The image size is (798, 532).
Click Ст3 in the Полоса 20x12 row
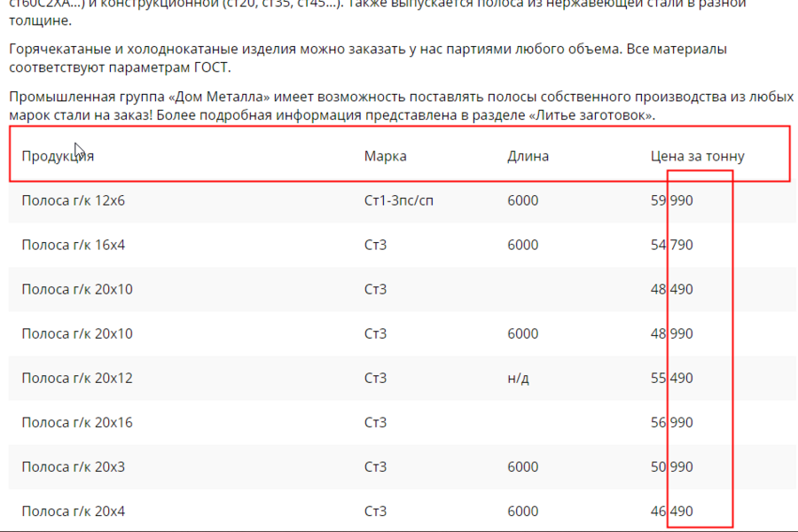point(375,378)
